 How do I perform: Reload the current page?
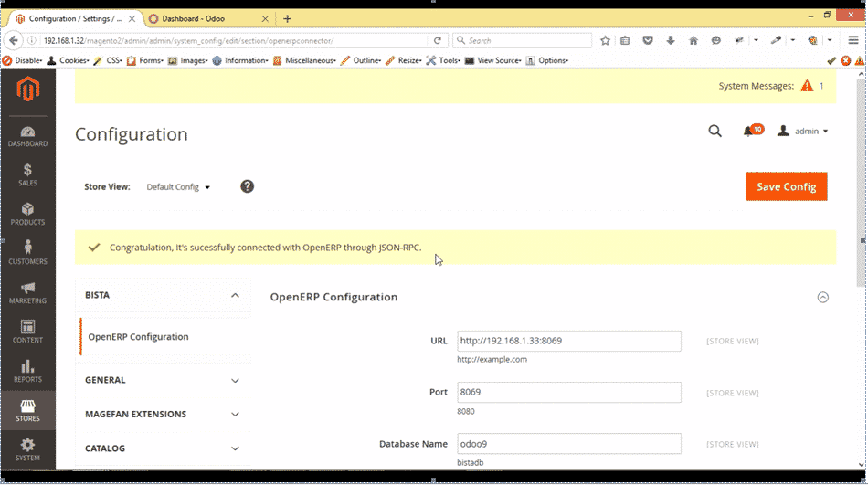438,40
